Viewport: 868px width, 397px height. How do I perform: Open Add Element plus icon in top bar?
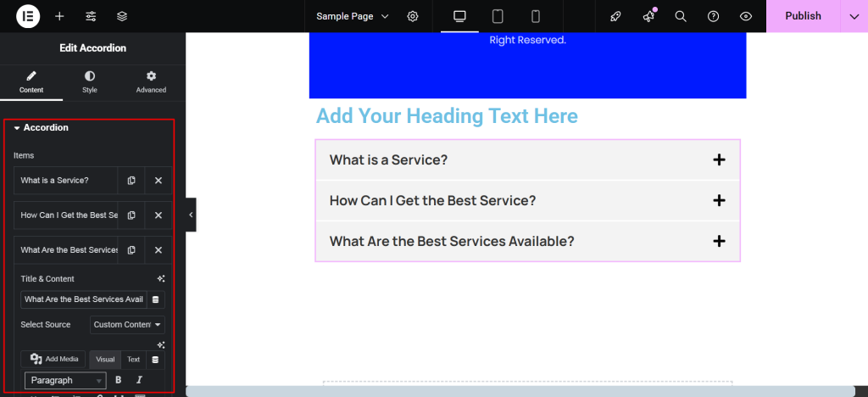(x=59, y=16)
